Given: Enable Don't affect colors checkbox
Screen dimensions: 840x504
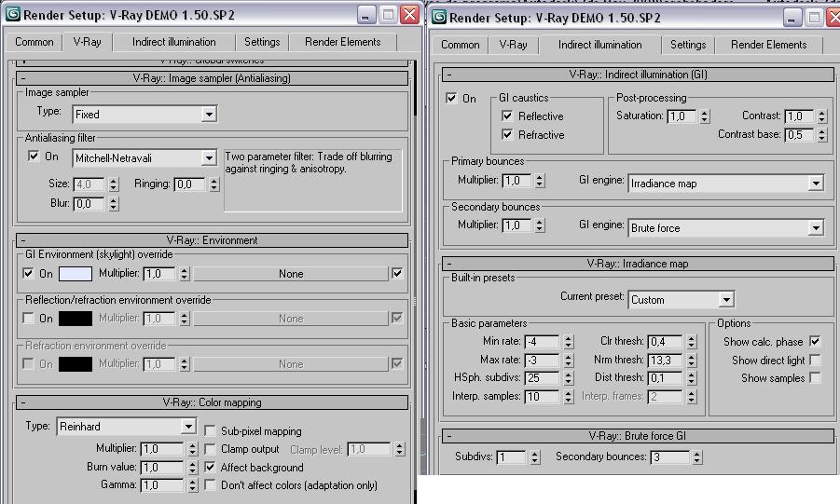Looking at the screenshot, I should point(211,485).
